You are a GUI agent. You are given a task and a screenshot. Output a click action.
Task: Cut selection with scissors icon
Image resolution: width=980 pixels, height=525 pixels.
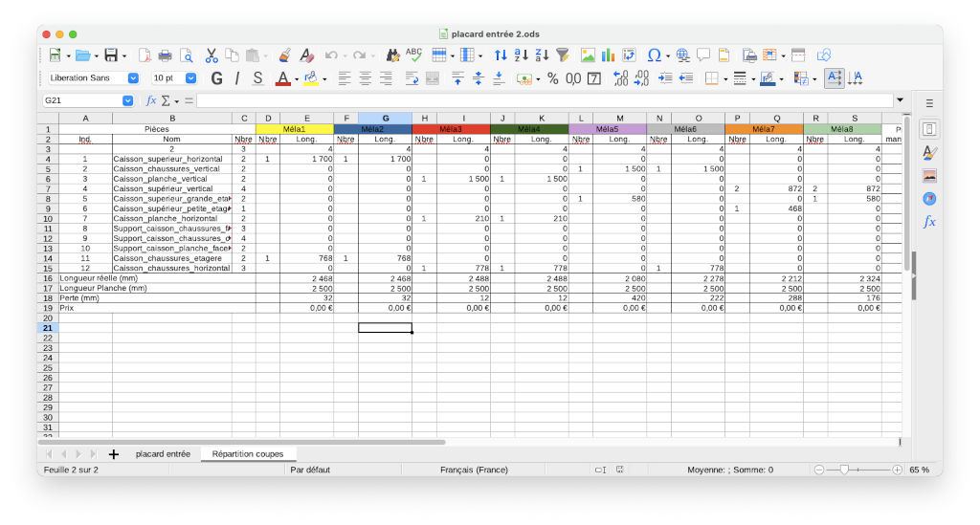tap(212, 55)
